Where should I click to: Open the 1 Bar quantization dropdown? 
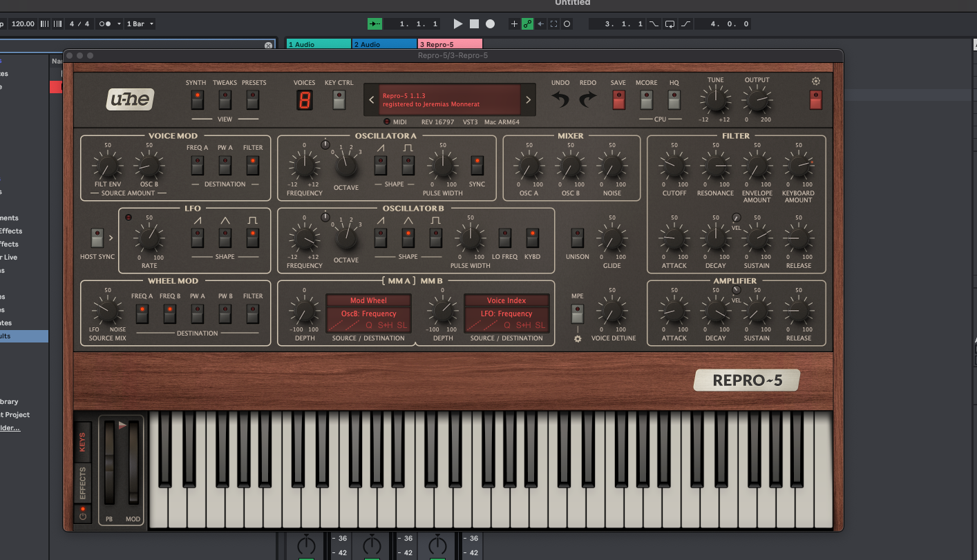pos(140,23)
